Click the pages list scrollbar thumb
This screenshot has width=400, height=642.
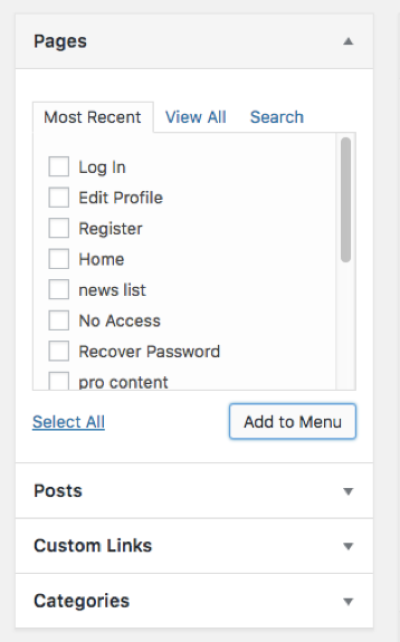pos(346,199)
